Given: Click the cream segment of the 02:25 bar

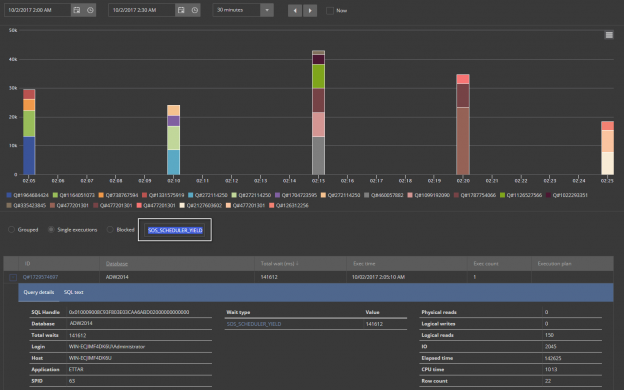Looking at the screenshot, I should [x=607, y=163].
